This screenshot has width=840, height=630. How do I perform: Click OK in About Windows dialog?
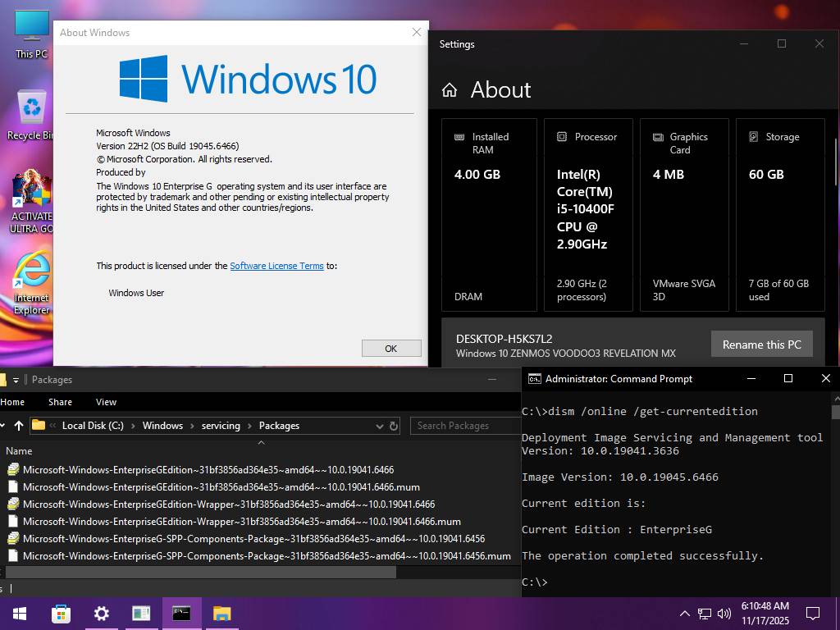[391, 348]
